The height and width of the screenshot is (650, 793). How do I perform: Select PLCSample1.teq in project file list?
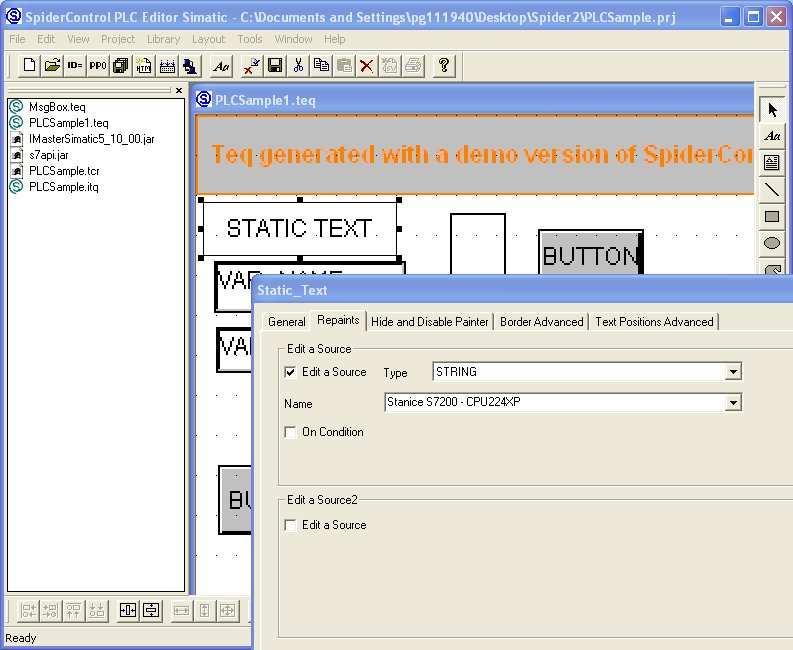(x=68, y=123)
